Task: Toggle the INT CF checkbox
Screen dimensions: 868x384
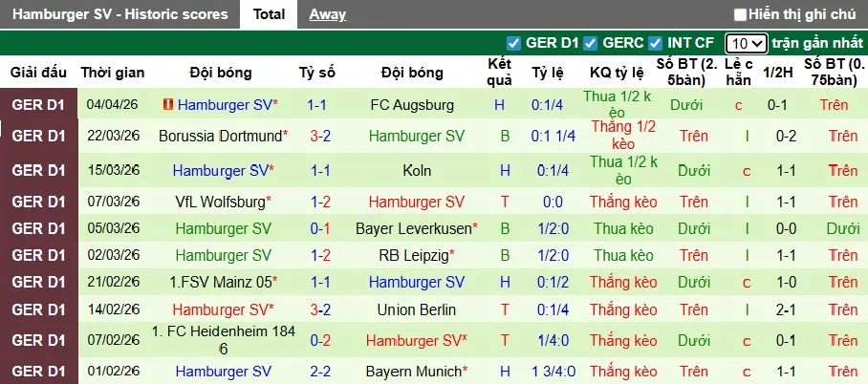Action: pyautogui.click(x=655, y=43)
